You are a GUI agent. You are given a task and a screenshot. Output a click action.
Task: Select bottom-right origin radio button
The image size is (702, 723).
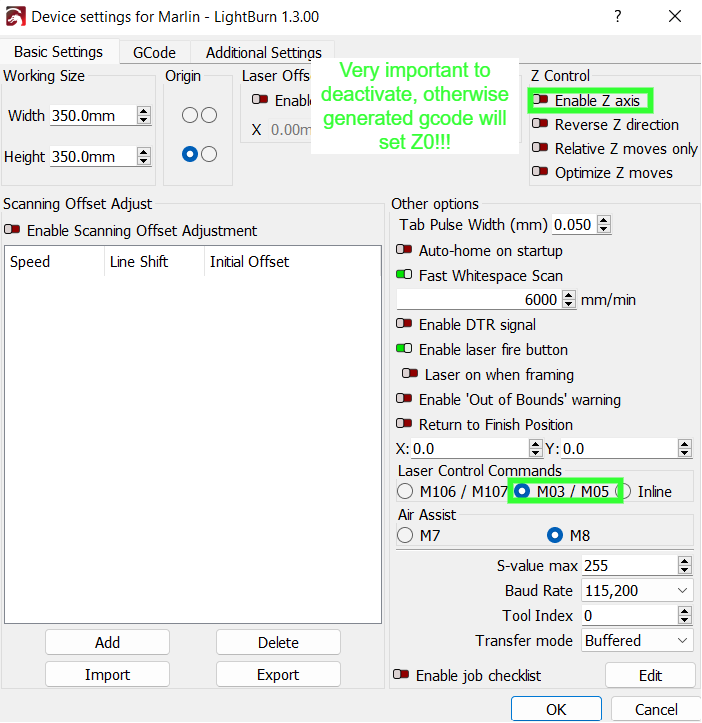click(x=209, y=154)
